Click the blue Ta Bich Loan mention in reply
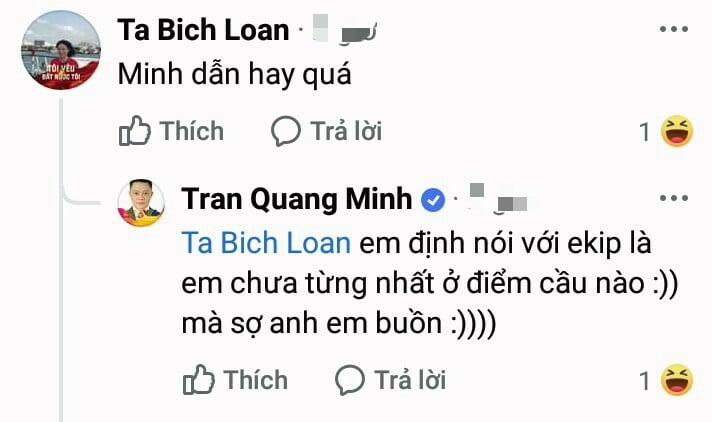Screen dimensions: 712x422 click(266, 243)
